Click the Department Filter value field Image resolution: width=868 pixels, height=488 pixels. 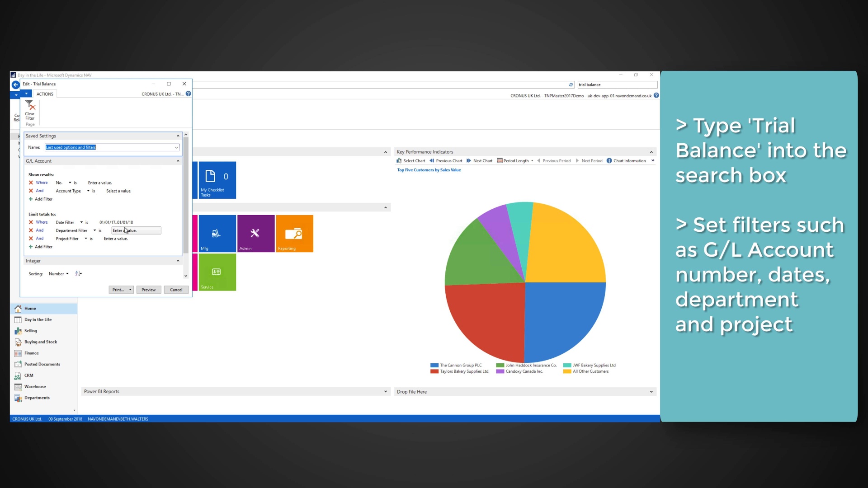point(136,230)
